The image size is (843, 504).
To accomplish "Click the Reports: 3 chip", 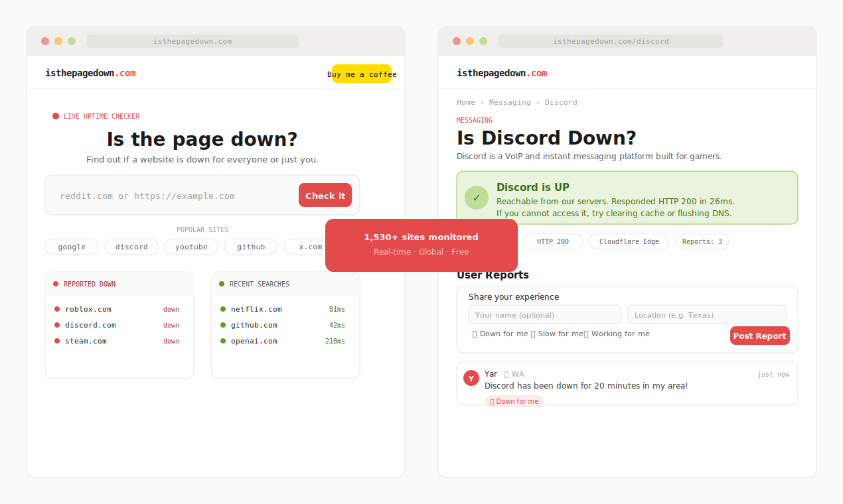I will click(x=702, y=241).
